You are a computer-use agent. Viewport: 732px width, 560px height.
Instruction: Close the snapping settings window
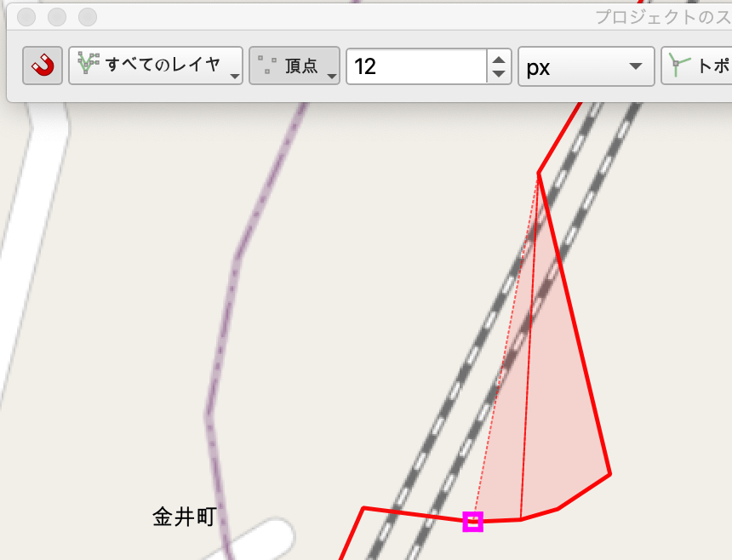pos(26,17)
